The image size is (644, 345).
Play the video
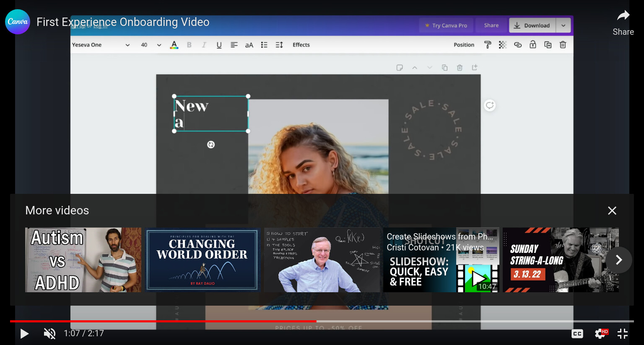[24, 333]
